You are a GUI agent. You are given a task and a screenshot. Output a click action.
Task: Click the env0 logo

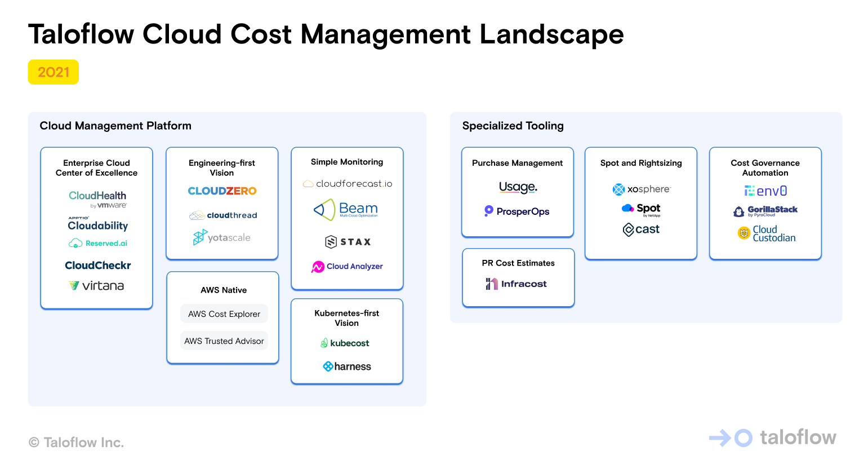pyautogui.click(x=765, y=191)
